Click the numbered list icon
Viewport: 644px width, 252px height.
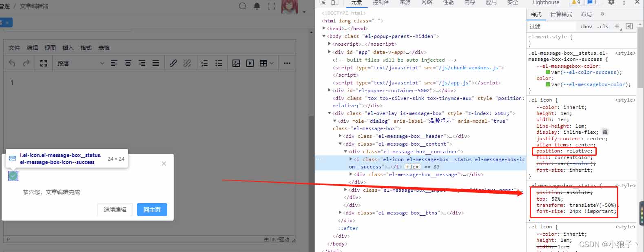click(x=205, y=63)
